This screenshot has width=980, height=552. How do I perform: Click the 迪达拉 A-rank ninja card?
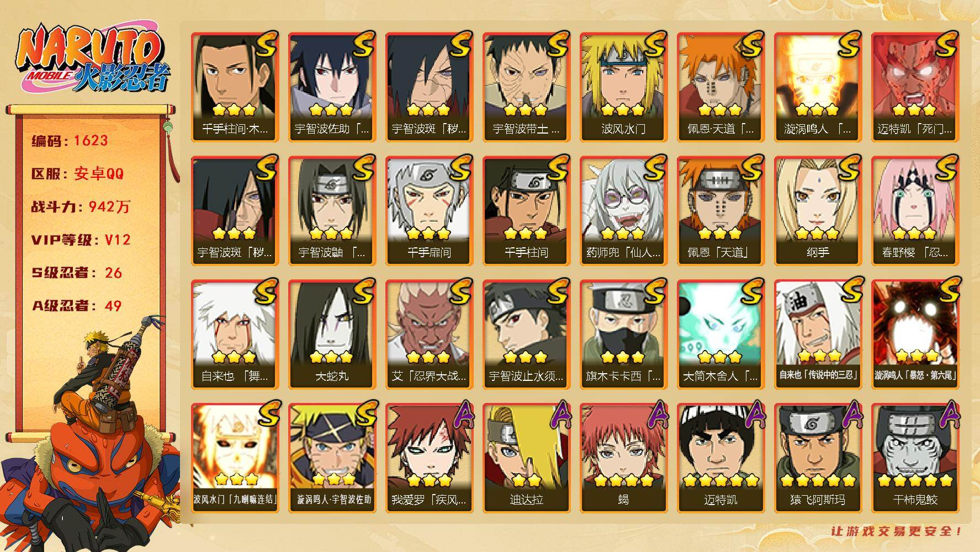526,458
